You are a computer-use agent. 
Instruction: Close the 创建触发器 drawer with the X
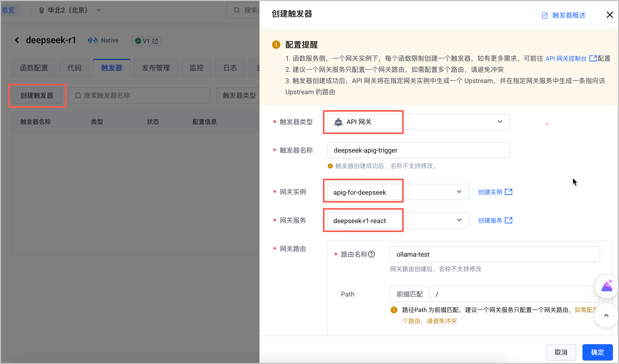610,15
